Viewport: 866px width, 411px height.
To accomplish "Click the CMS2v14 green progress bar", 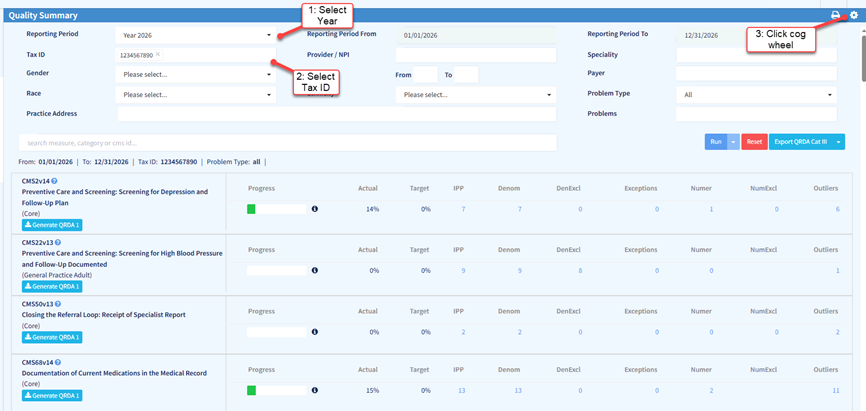I will tap(252, 209).
